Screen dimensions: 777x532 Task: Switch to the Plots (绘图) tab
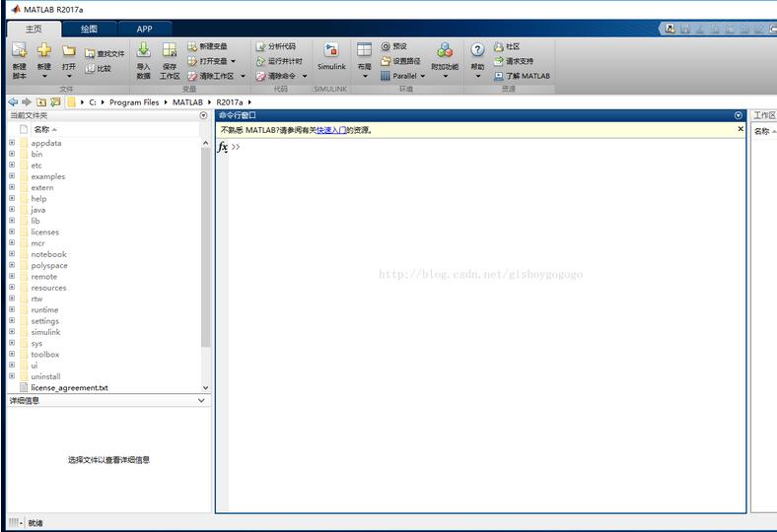(89, 30)
